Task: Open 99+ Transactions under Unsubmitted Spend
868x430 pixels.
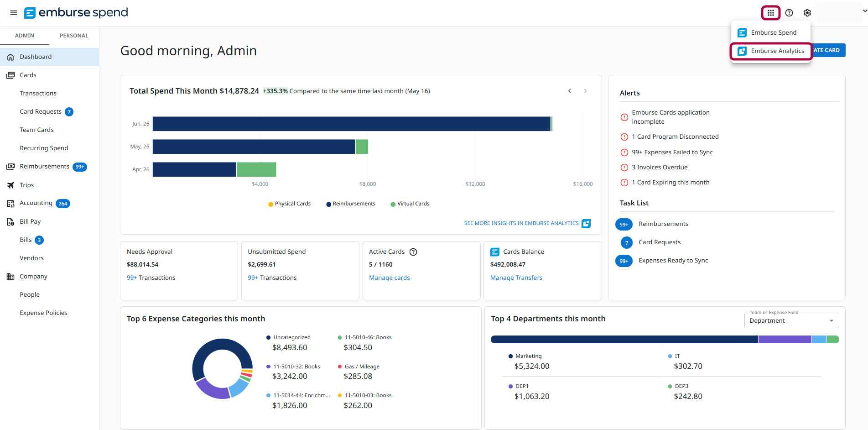Action: pyautogui.click(x=272, y=278)
